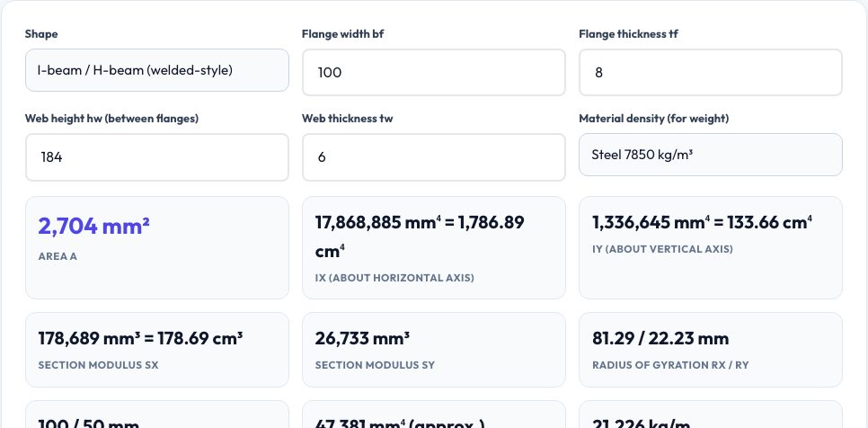Click the "Web thickness tw" label
This screenshot has height=428, width=868.
pyautogui.click(x=347, y=119)
